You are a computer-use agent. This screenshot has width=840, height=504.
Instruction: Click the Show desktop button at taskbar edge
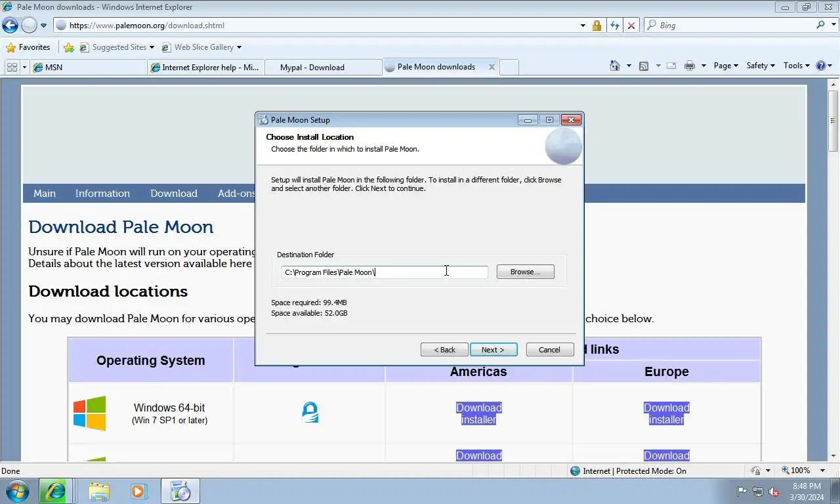[835, 491]
